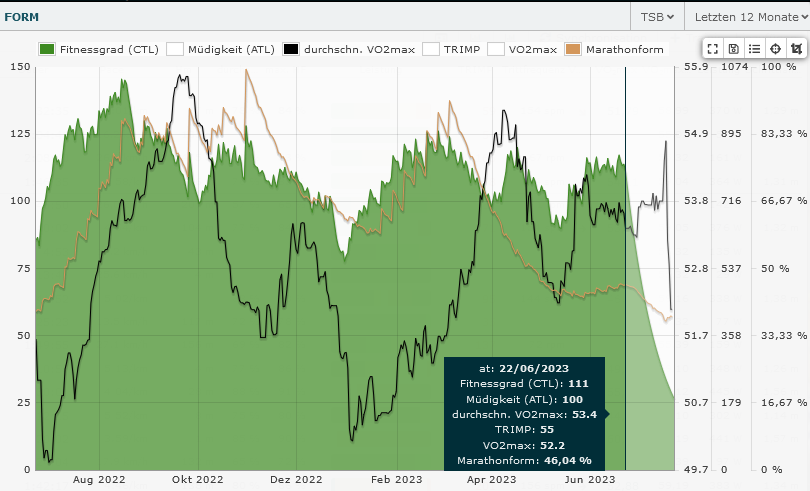Click the Apr 2023 x-axis label

coord(491,480)
